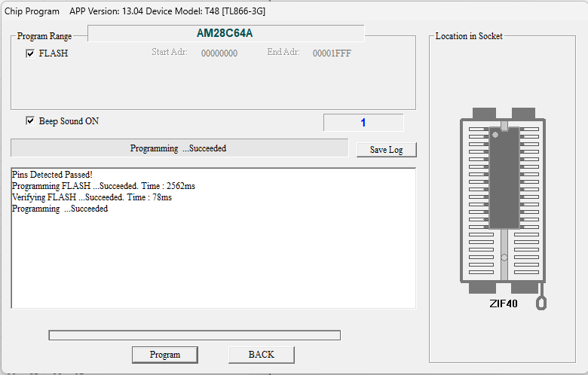
Task: Select the 'Pins Detected Passed!' log line
Action: click(52, 175)
